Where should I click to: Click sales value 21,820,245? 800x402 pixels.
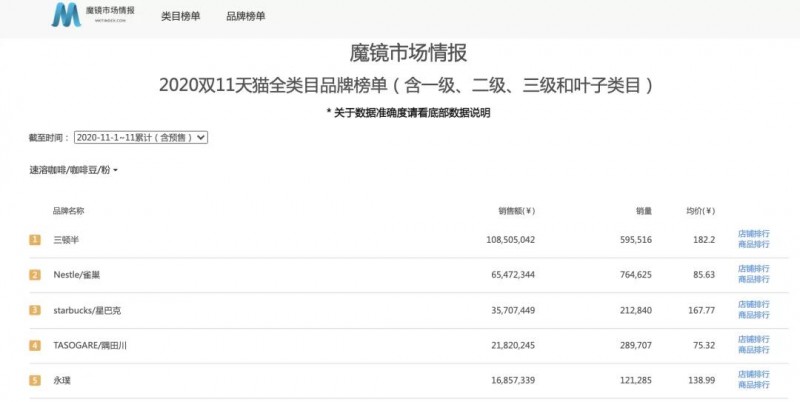point(513,345)
